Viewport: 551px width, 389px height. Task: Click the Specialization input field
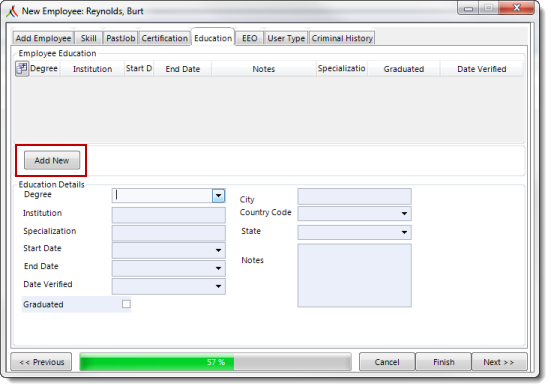[169, 233]
